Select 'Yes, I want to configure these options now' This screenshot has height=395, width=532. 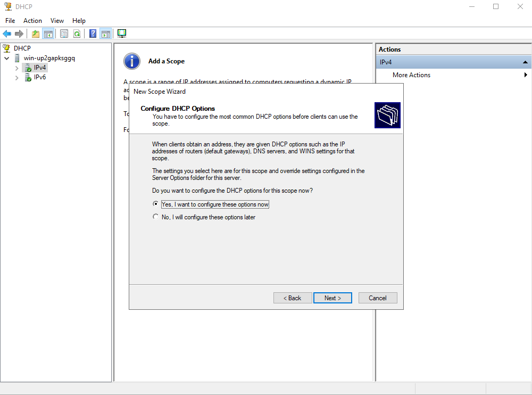(x=155, y=204)
